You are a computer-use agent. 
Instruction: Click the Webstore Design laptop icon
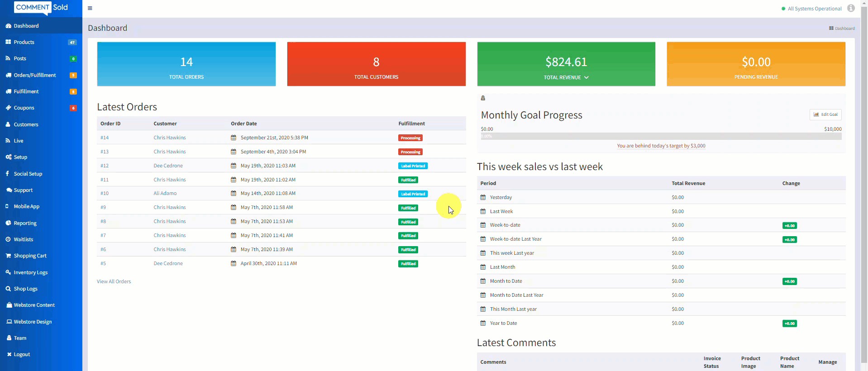(x=9, y=322)
